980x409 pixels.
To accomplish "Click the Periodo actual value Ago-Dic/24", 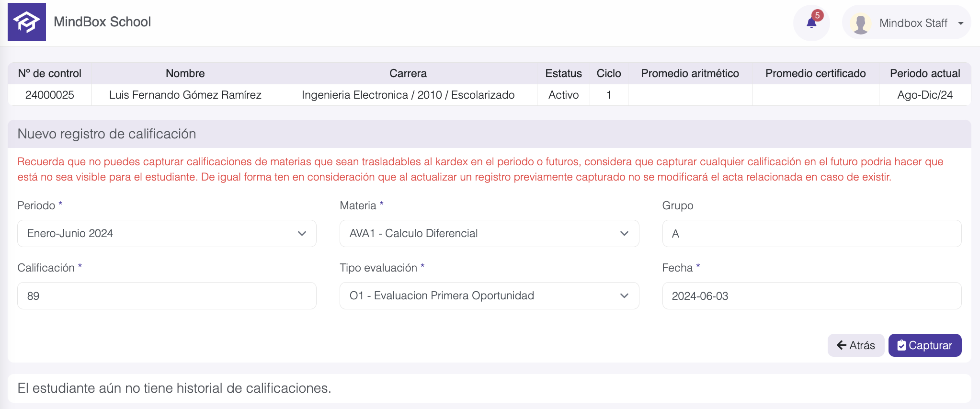I will (x=924, y=95).
